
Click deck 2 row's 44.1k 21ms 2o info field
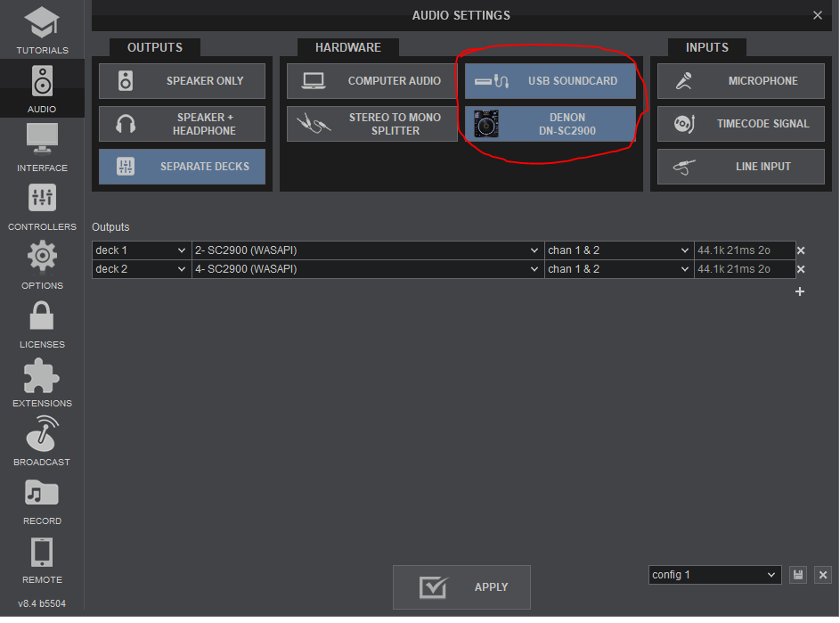pyautogui.click(x=745, y=269)
